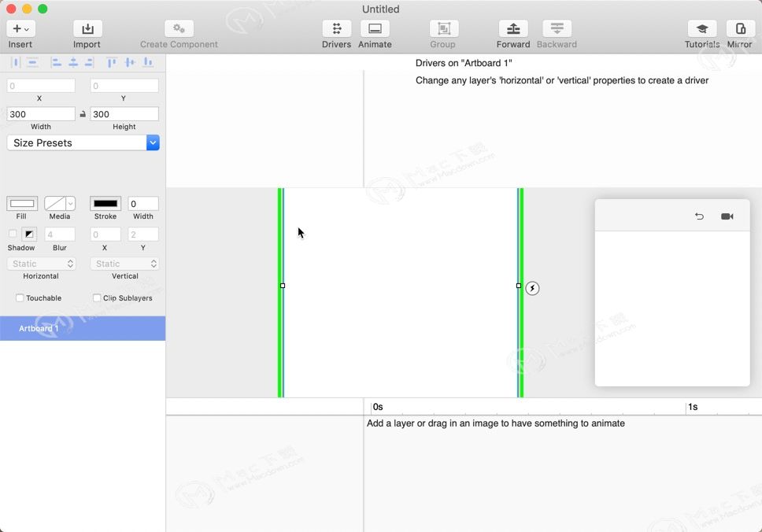Click the Shadow color swatch
Image resolution: width=762 pixels, height=532 pixels.
click(29, 235)
